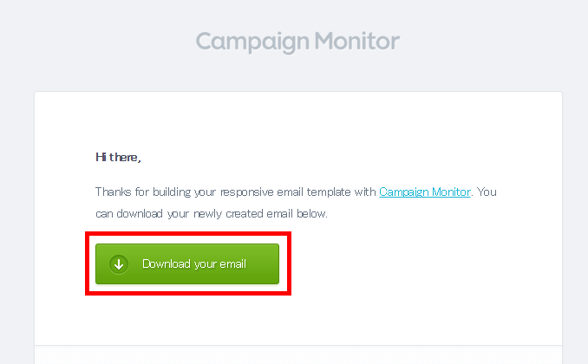
Task: Click the word "responsive" in the body text
Action: click(x=247, y=192)
